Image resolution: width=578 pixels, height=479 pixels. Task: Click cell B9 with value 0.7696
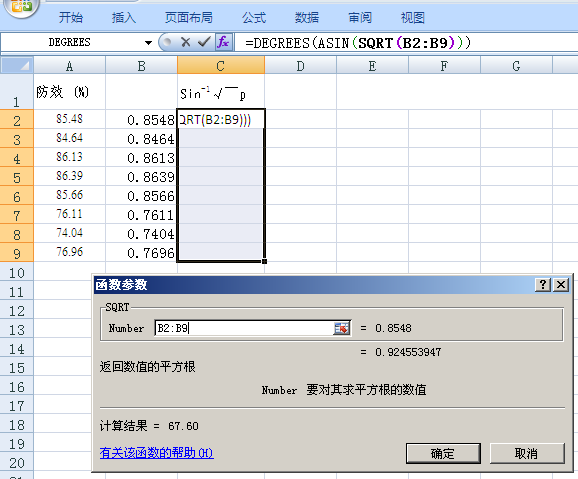142,252
